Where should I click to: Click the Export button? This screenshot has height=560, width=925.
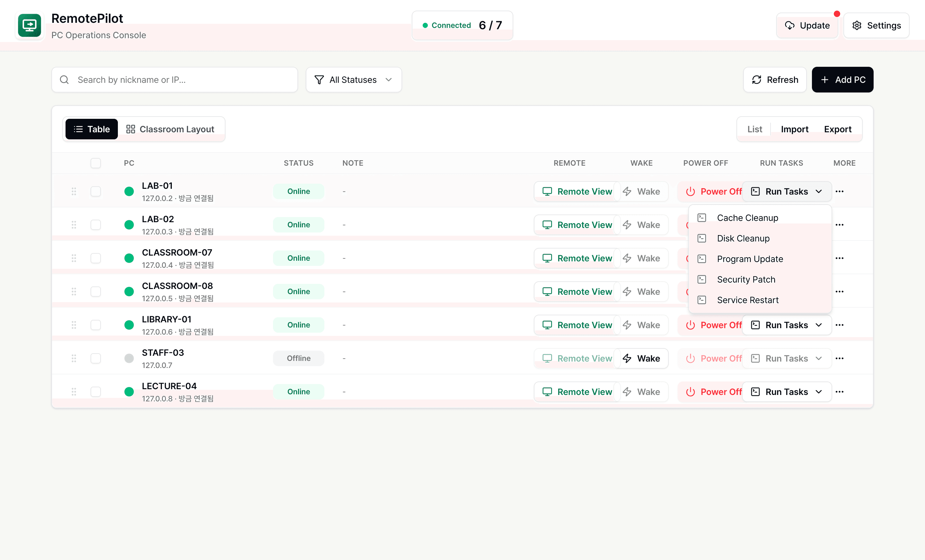click(x=838, y=129)
